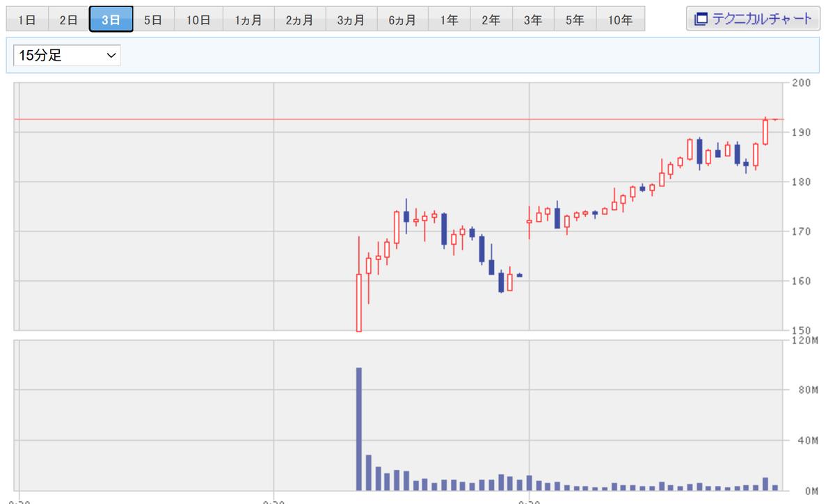835x504 pixels.
Task: Display the 5年 chart range
Action: (x=575, y=19)
